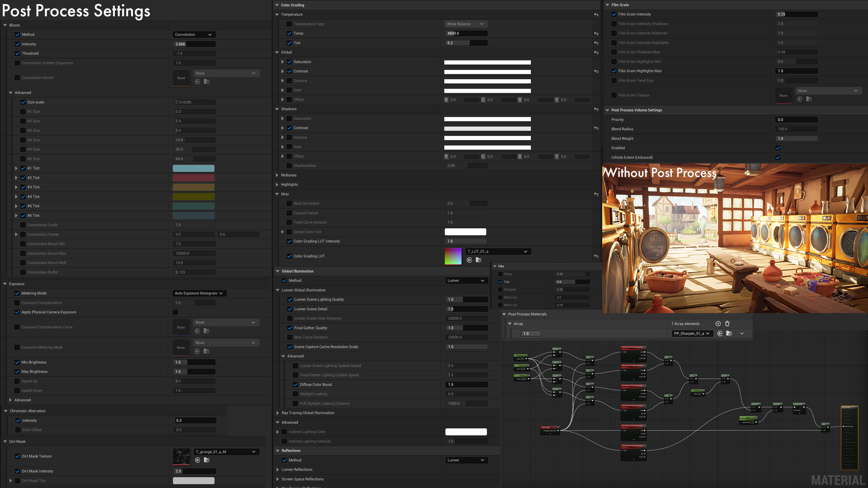The image size is (868, 488).
Task: Expand the Highlights section
Action: click(x=277, y=185)
